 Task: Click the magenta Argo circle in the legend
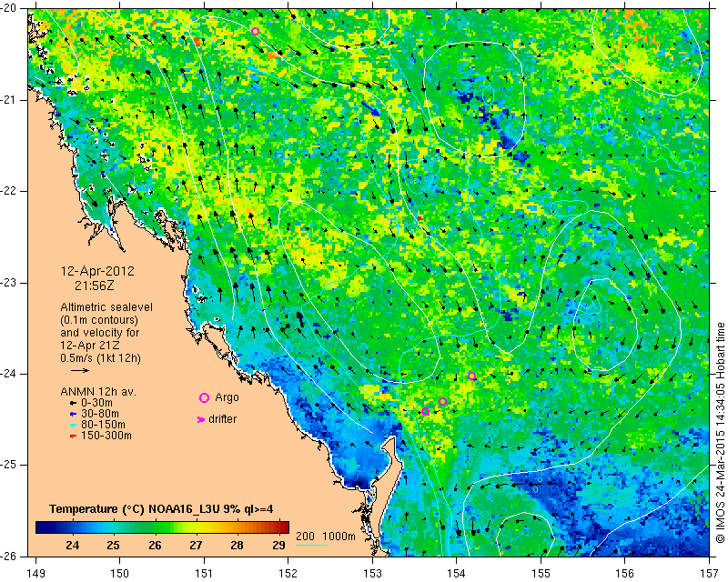pos(204,397)
